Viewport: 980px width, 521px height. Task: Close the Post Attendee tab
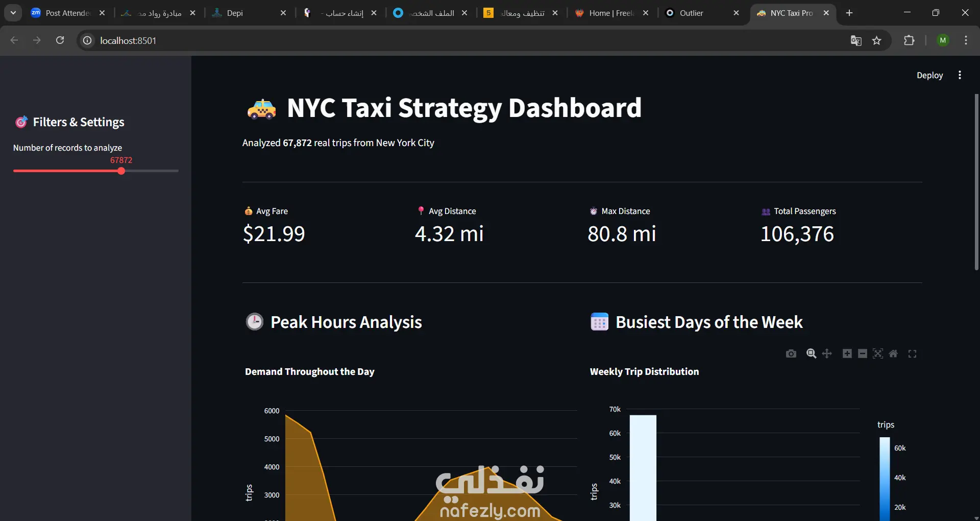102,13
